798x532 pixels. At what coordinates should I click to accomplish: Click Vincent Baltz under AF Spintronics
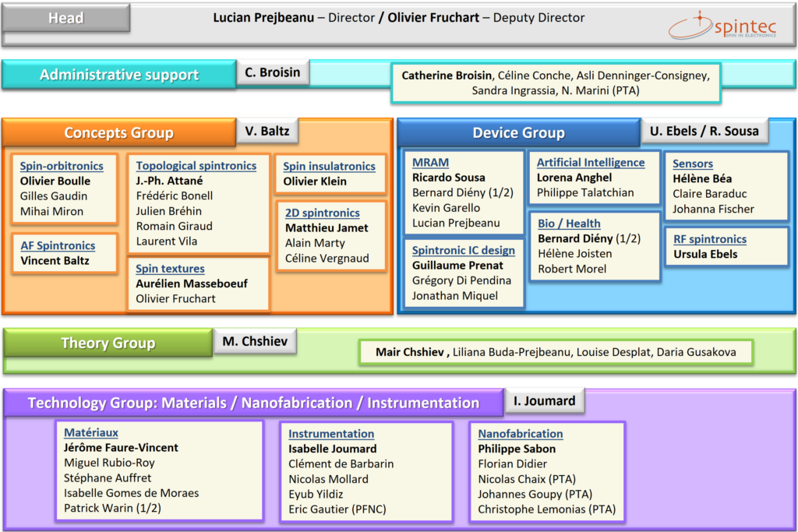[55, 261]
